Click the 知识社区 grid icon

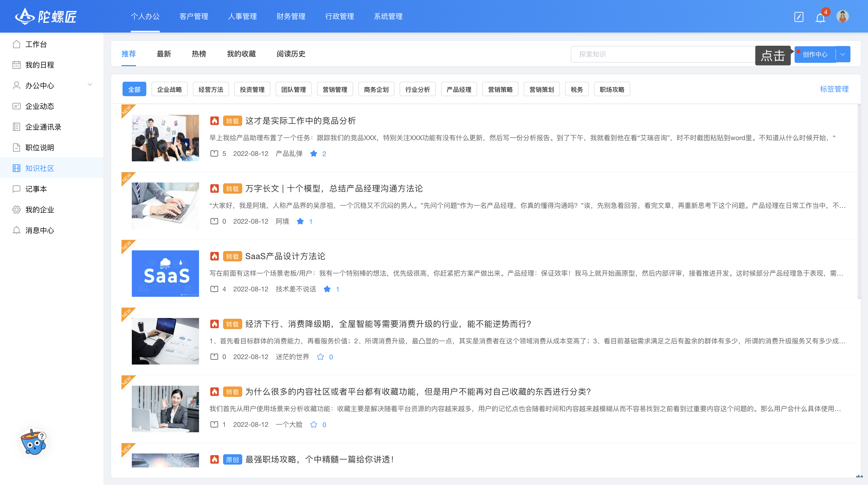17,168
